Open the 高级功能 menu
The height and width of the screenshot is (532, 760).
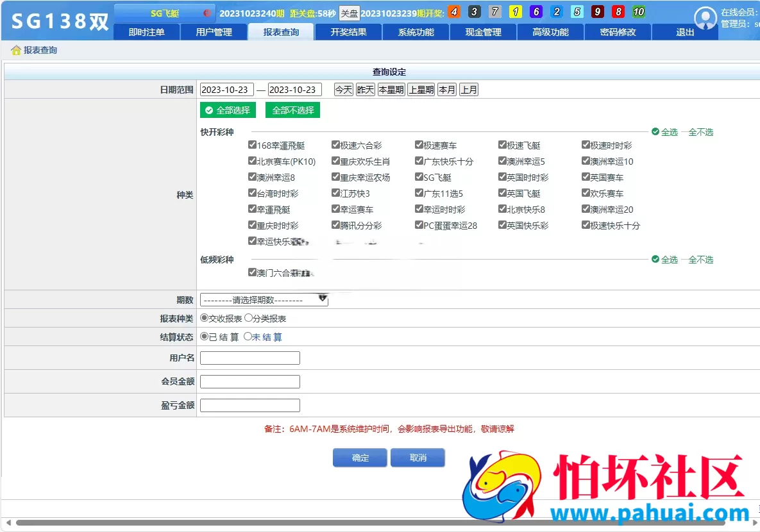click(x=551, y=32)
